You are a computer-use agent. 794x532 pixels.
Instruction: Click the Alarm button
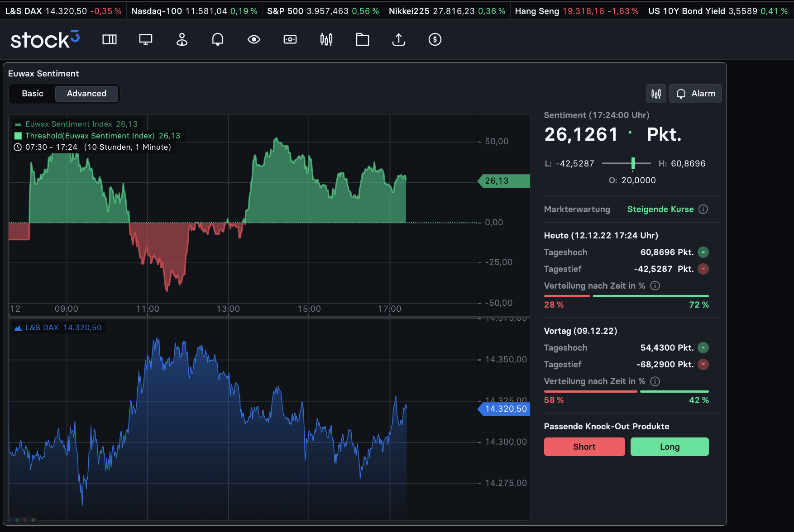[696, 94]
